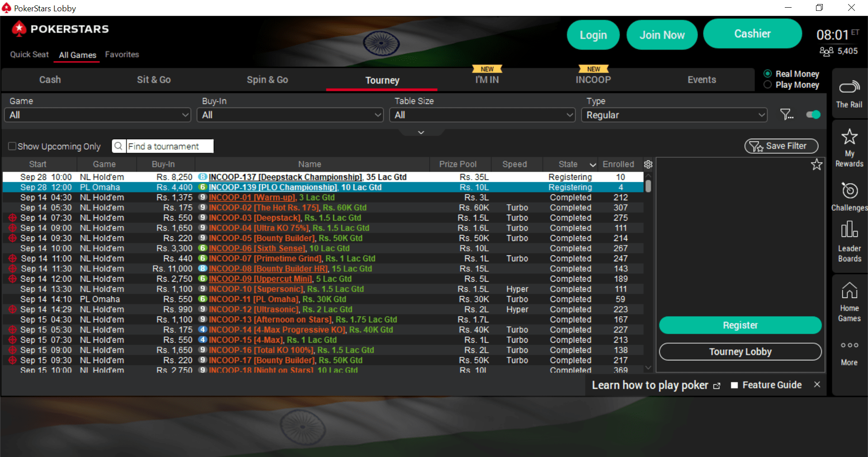
Task: Open the filter funnel icon
Action: (x=787, y=114)
